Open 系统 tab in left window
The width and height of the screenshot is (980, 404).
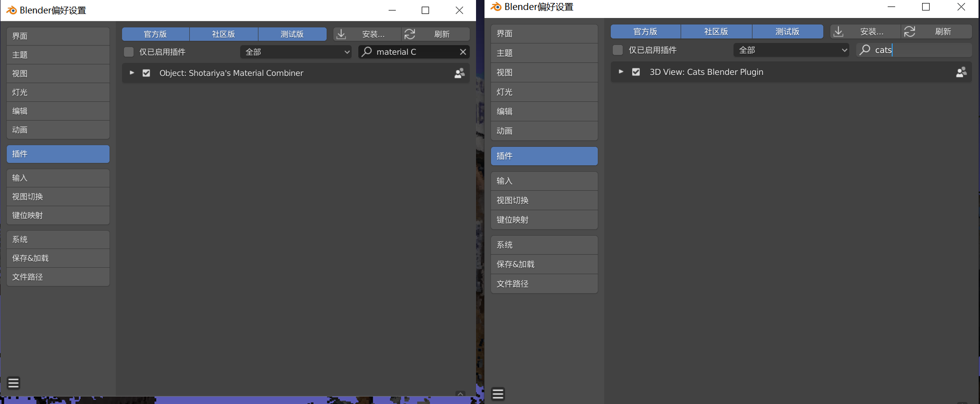58,240
